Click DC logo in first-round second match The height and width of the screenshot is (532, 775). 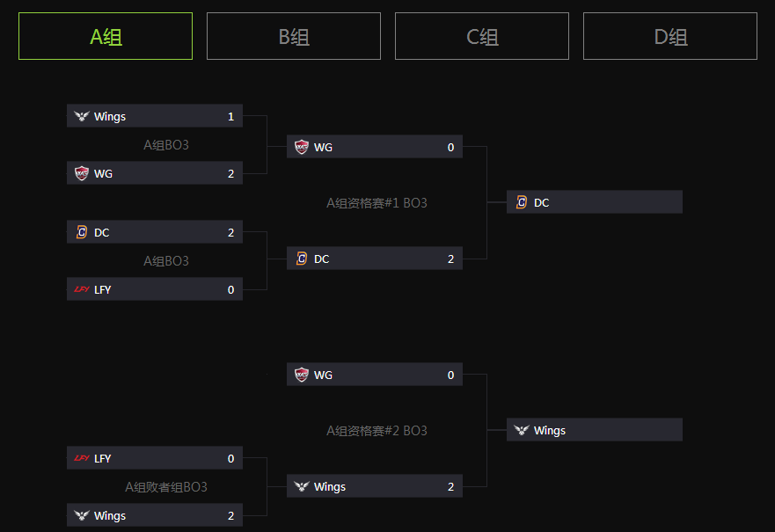point(82,232)
